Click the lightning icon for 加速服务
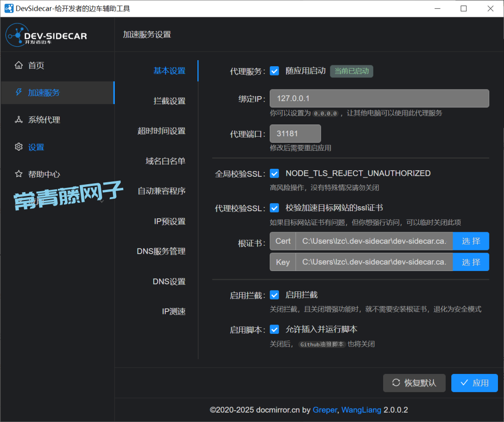504x422 pixels. coord(19,92)
